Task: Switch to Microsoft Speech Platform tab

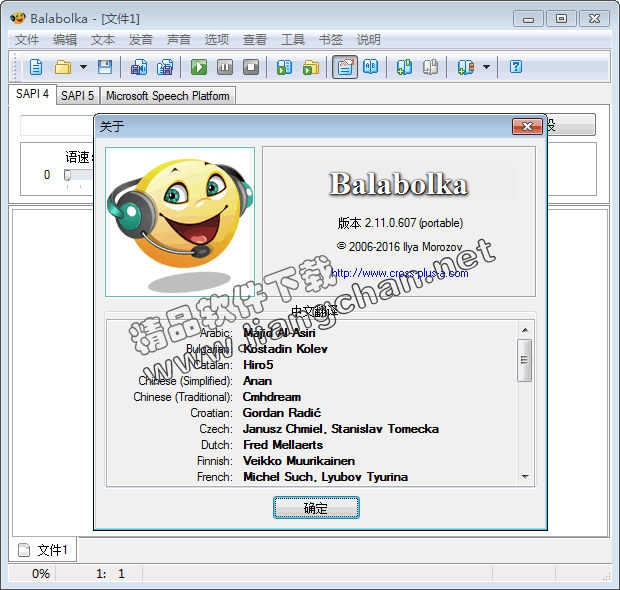Action: (168, 96)
